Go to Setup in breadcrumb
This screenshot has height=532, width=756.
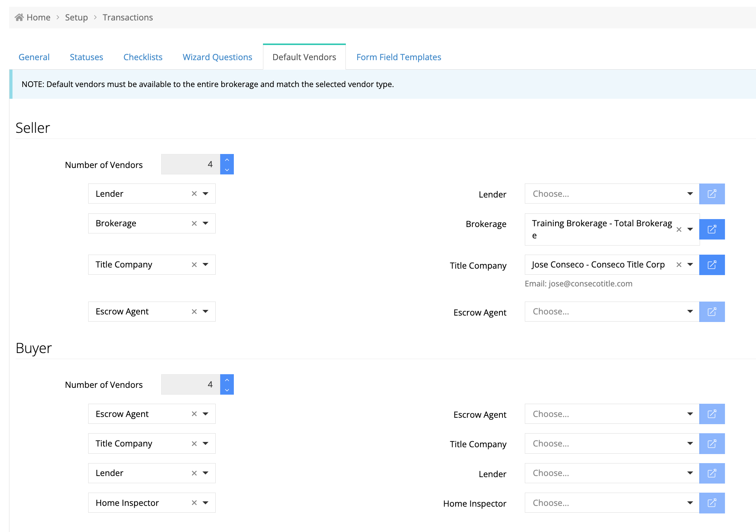point(76,17)
